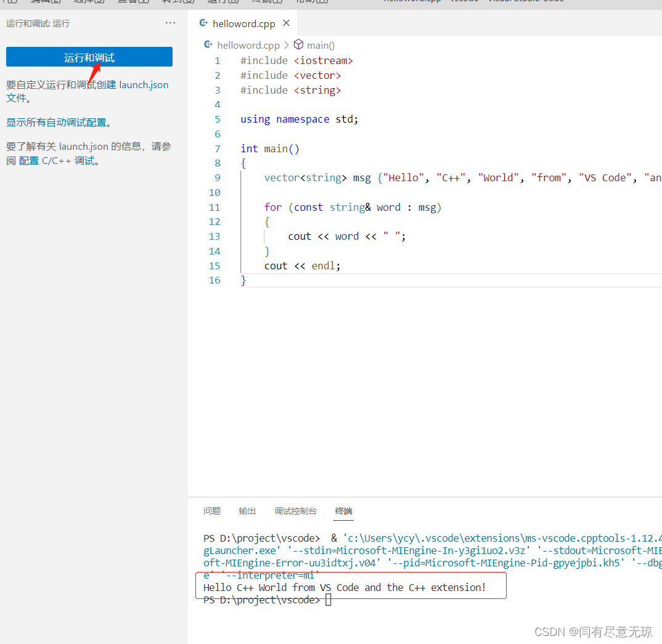The height and width of the screenshot is (644, 662).
Task: Click the blue 运行和调试 button
Action: 89,57
